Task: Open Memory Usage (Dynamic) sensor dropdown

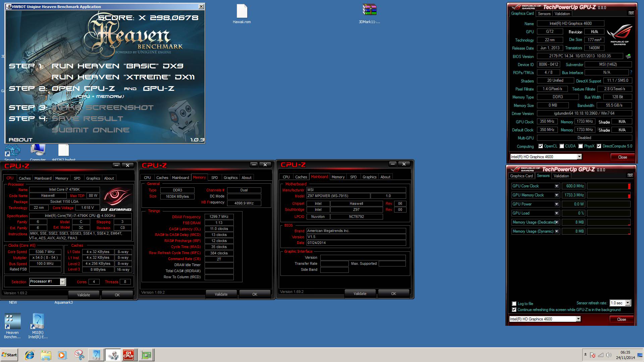Action: [556, 231]
